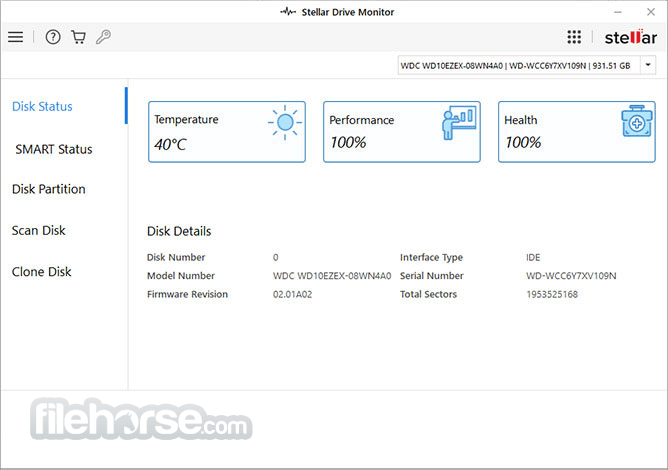Viewport: 668px width, 470px height.
Task: Switch to SMART Status
Action: coord(54,149)
